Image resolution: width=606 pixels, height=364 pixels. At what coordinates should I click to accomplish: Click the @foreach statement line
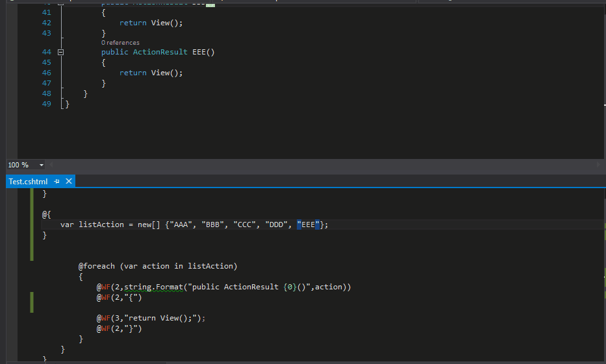[158, 266]
